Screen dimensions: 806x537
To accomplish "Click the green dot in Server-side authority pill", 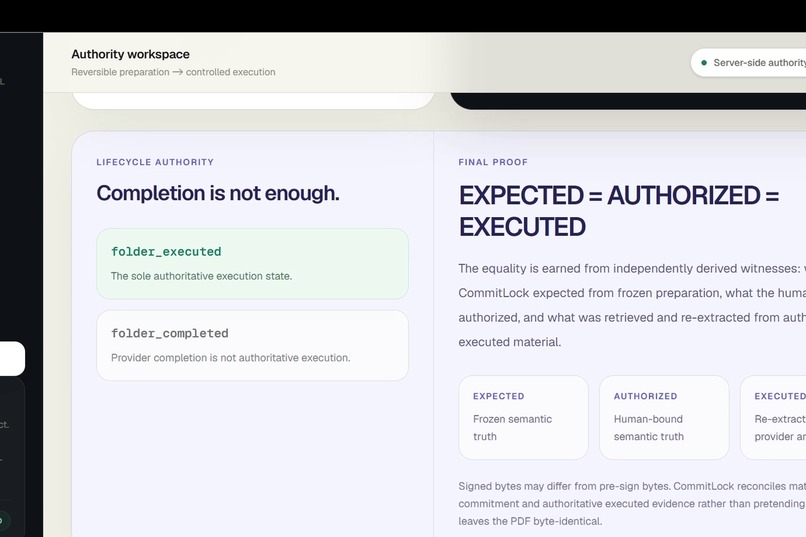I will click(704, 63).
